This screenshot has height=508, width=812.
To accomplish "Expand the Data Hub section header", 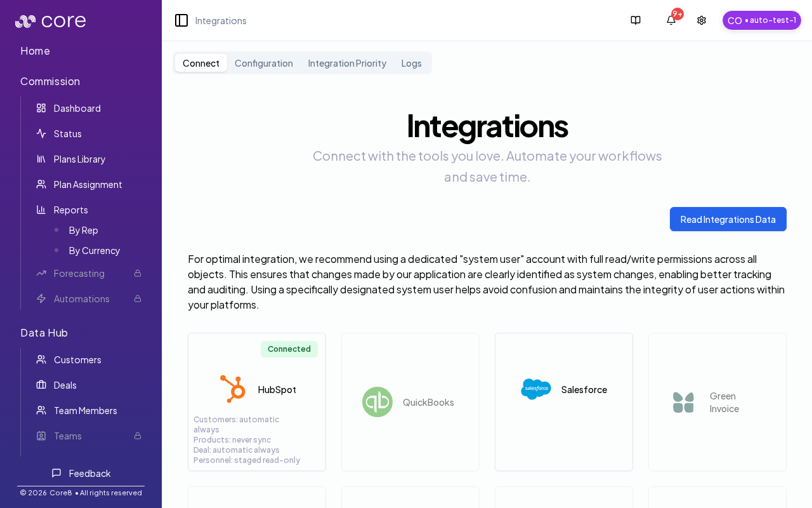I will tap(44, 332).
